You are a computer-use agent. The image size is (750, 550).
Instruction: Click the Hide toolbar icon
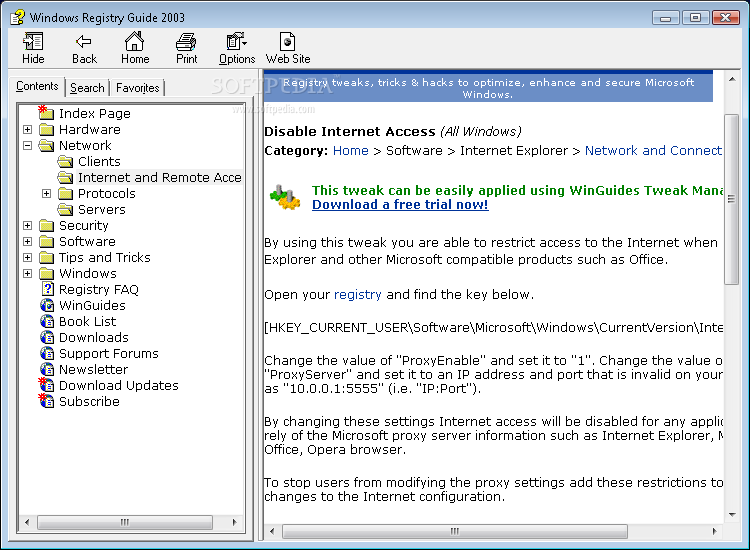point(33,42)
